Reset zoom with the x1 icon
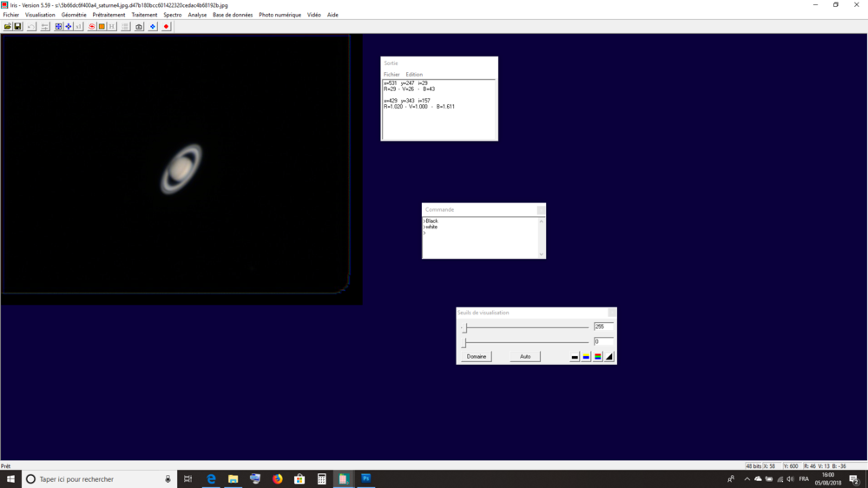The width and height of the screenshot is (868, 488). pos(79,27)
